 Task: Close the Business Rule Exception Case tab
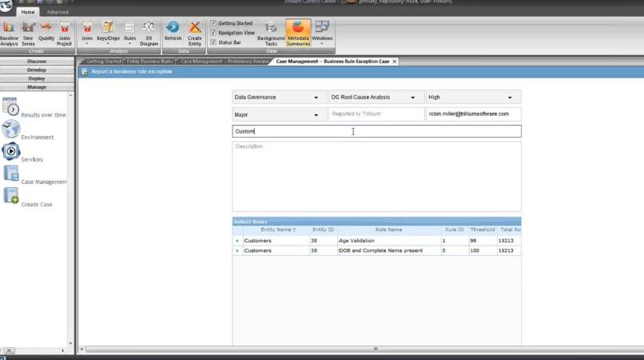[394, 62]
